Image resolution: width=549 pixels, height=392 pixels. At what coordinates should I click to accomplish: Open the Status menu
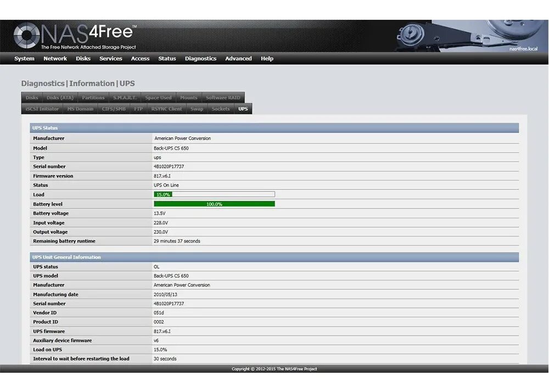tap(167, 58)
